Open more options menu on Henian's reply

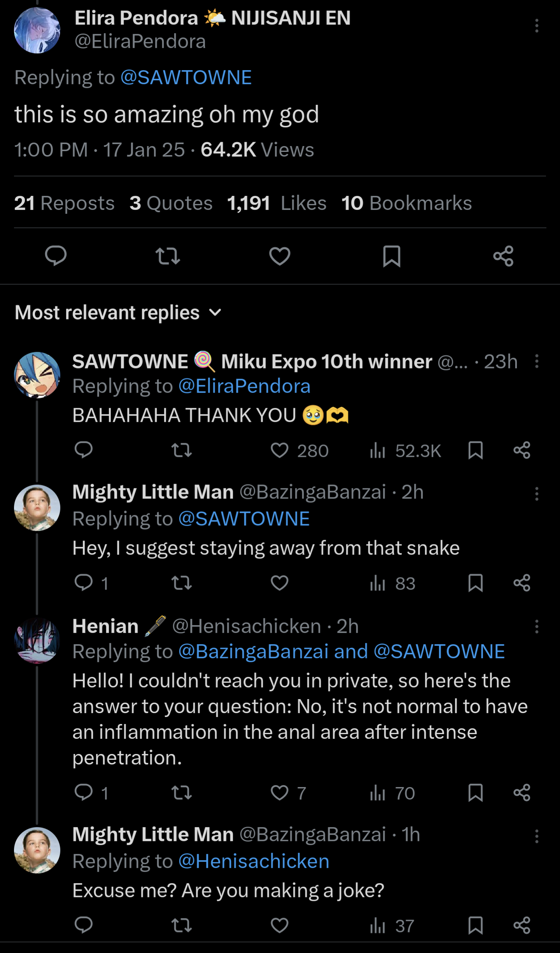[537, 627]
